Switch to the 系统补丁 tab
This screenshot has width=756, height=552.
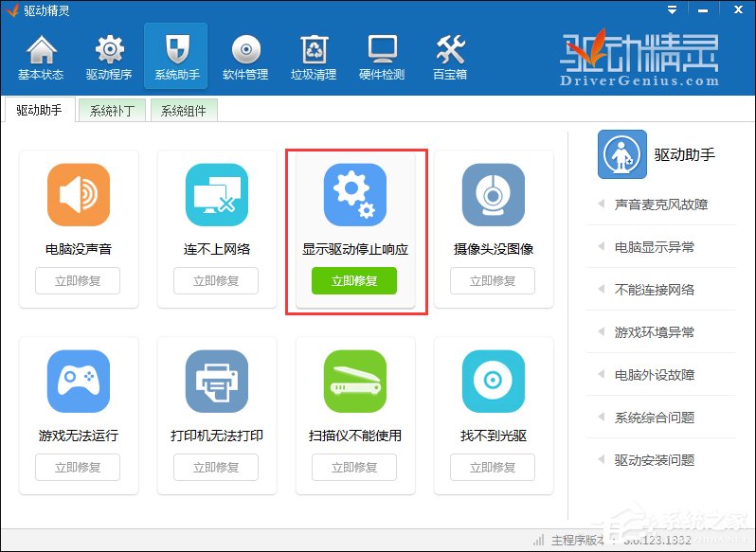pyautogui.click(x=112, y=111)
